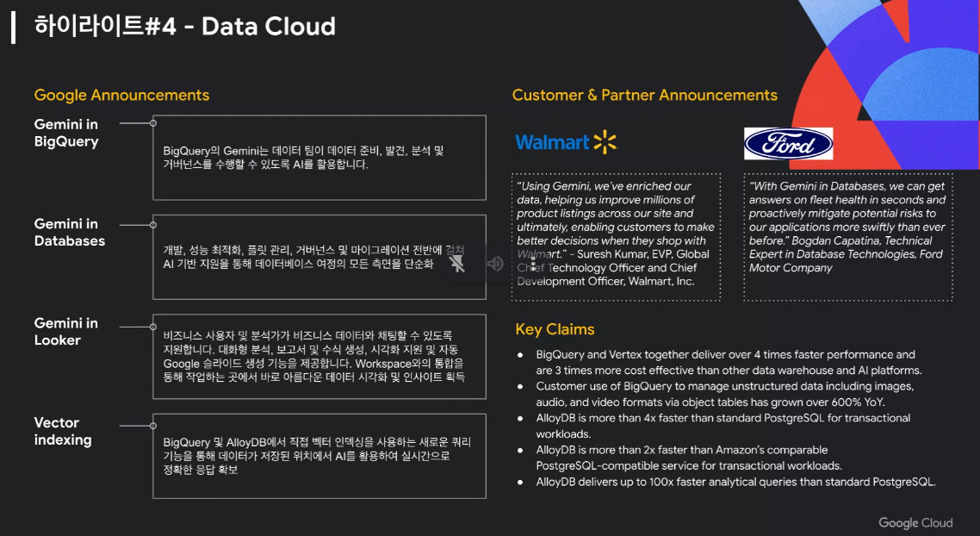Click the 'Key Claims' heading
The width and height of the screenshot is (980, 536).
point(555,329)
